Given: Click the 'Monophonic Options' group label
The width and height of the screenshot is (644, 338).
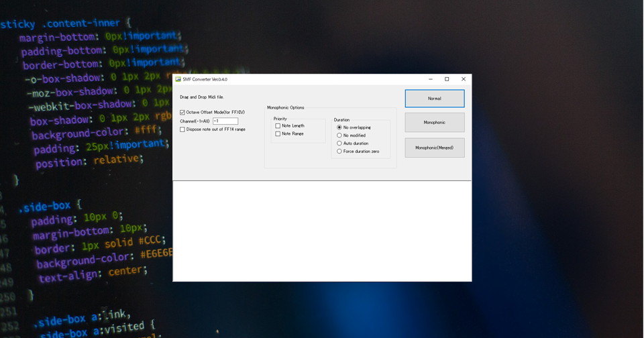Looking at the screenshot, I should (286, 107).
